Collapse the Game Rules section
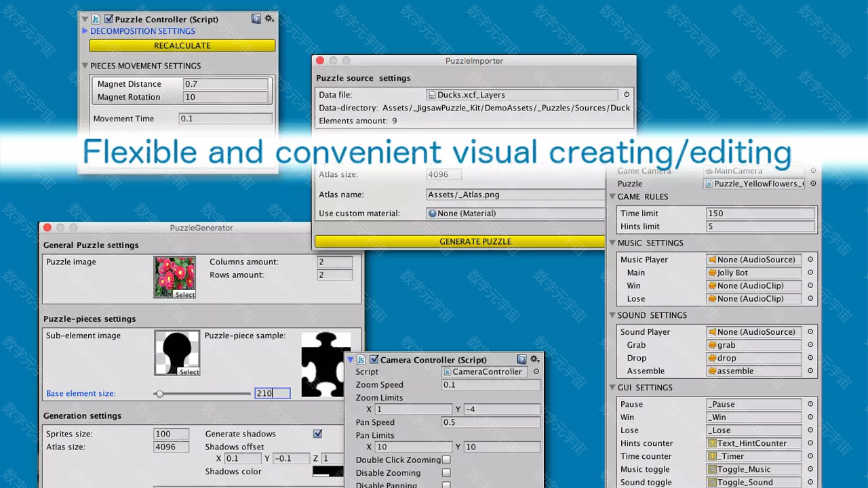868x488 pixels. (612, 197)
